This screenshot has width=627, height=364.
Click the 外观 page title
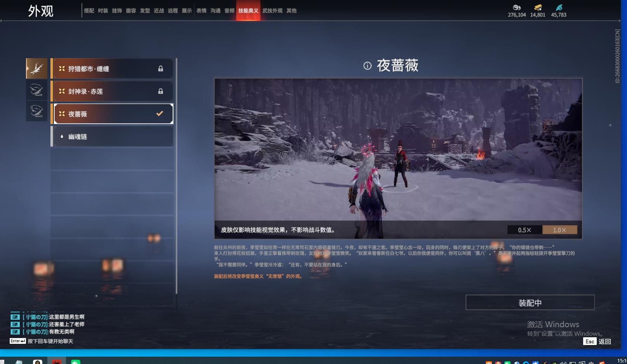coord(41,11)
